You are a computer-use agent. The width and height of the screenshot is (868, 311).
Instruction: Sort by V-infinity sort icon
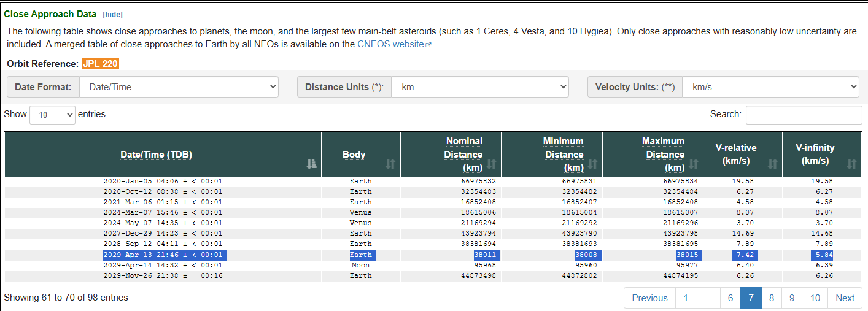coord(851,164)
